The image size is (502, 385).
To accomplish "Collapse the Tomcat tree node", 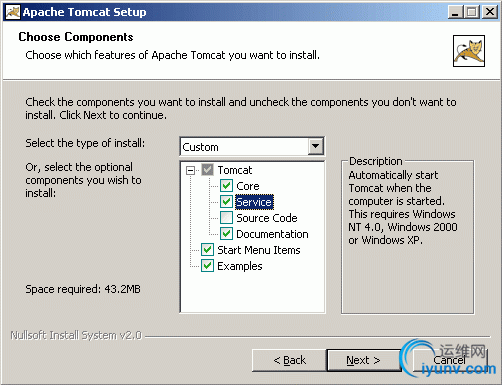I will (190, 170).
